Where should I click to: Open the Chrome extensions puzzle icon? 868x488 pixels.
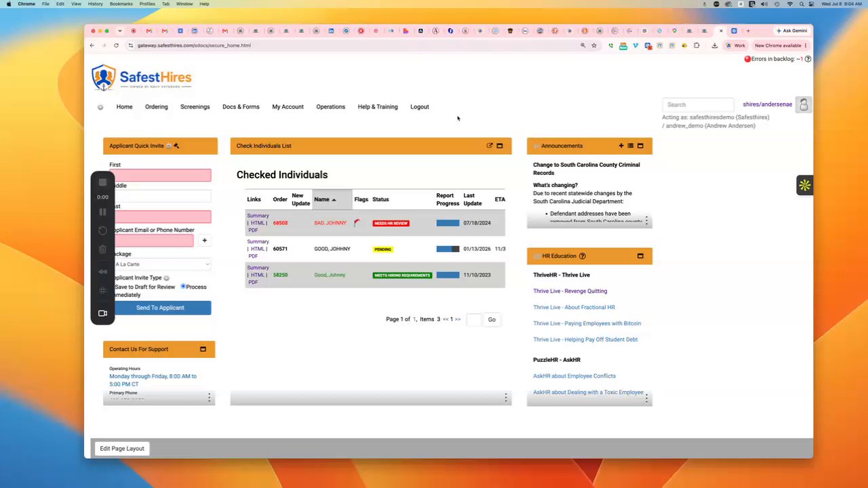696,45
